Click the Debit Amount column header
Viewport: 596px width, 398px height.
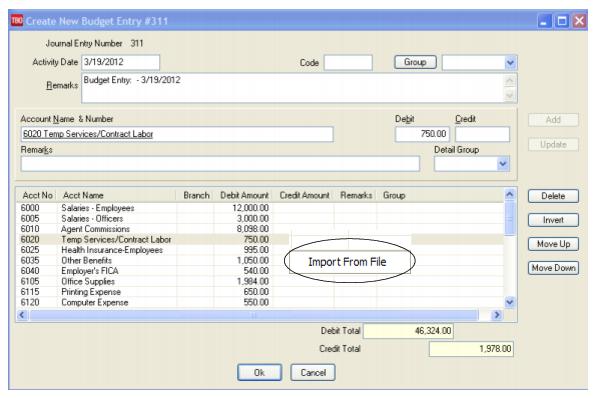pos(244,195)
